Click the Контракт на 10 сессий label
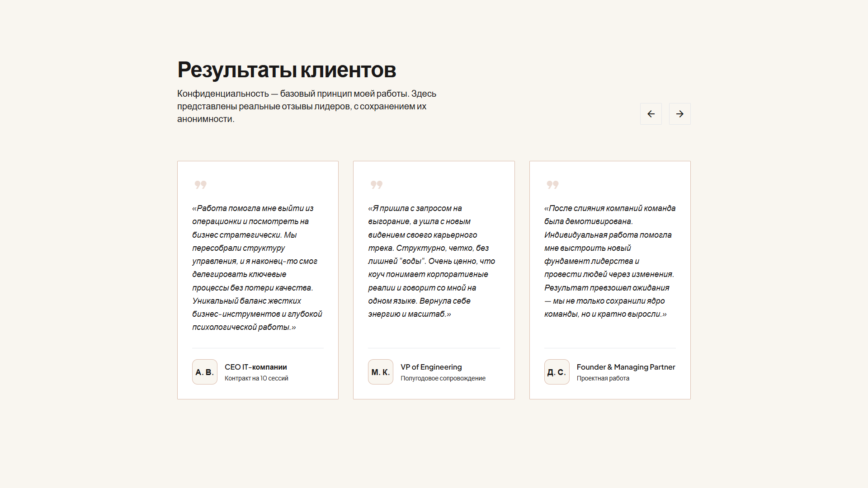The height and width of the screenshot is (488, 868). tap(256, 378)
